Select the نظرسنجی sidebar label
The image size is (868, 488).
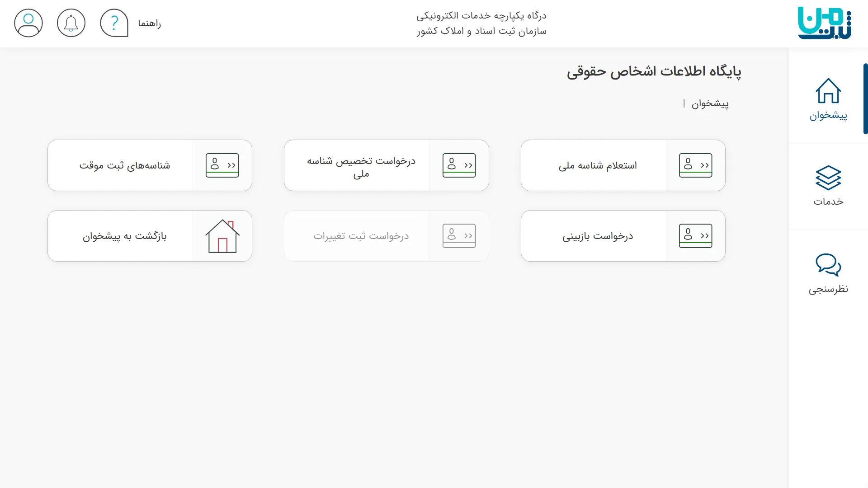[x=828, y=289]
